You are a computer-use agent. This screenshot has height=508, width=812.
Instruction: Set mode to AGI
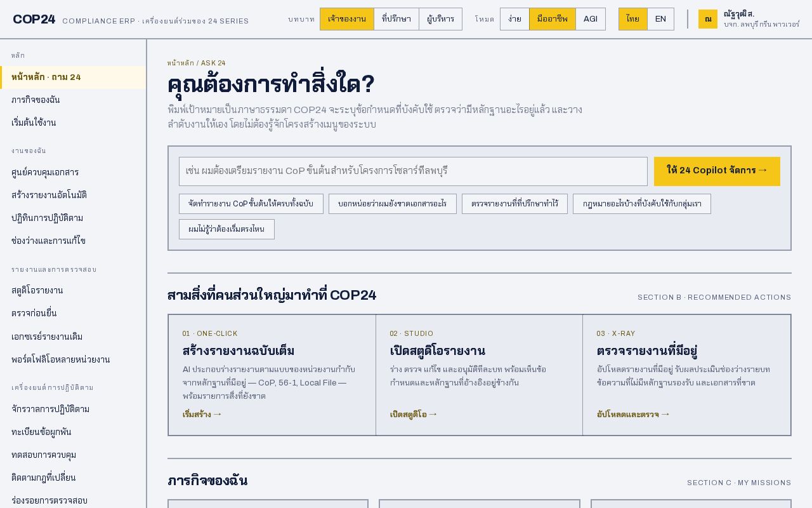[591, 19]
